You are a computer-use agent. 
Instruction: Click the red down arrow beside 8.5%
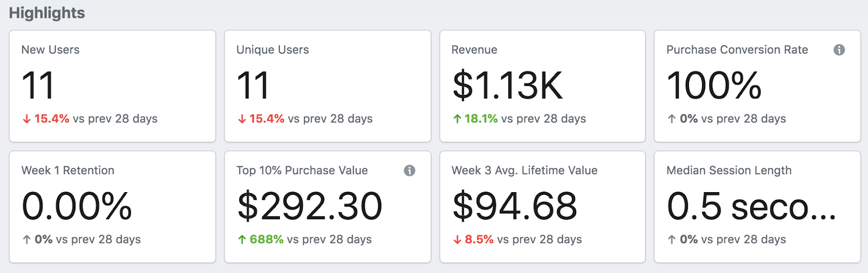coord(457,239)
